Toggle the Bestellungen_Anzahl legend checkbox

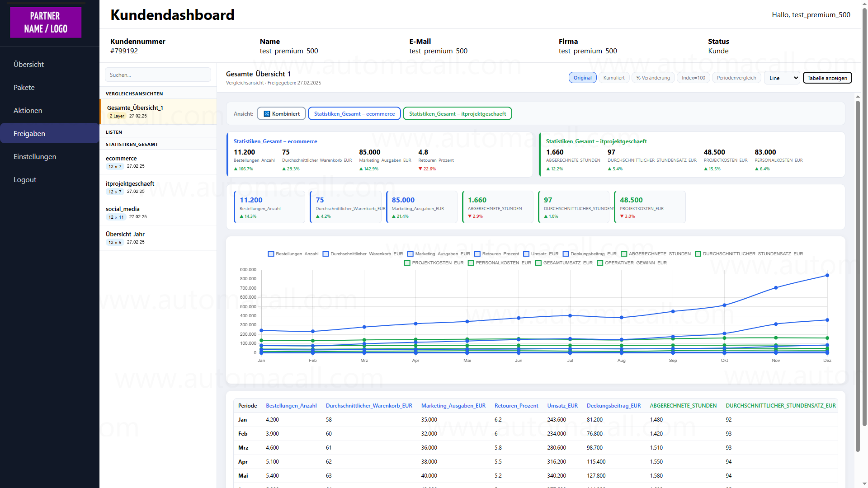tap(271, 254)
